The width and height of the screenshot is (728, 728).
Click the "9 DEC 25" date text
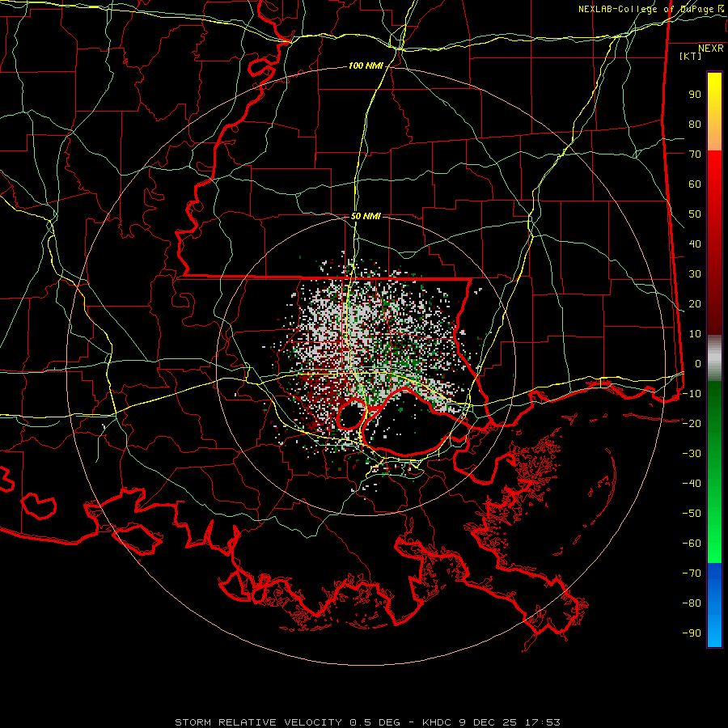pyautogui.click(x=488, y=722)
